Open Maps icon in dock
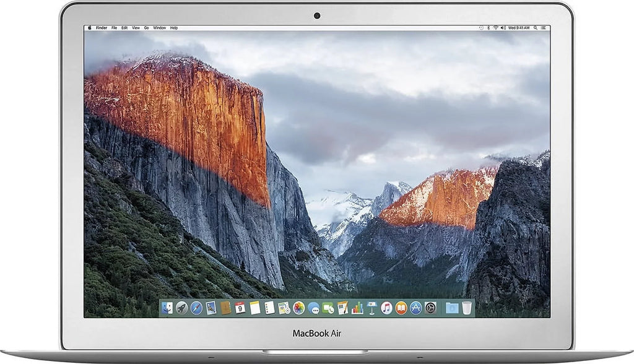This screenshot has width=634, height=364. (x=284, y=308)
